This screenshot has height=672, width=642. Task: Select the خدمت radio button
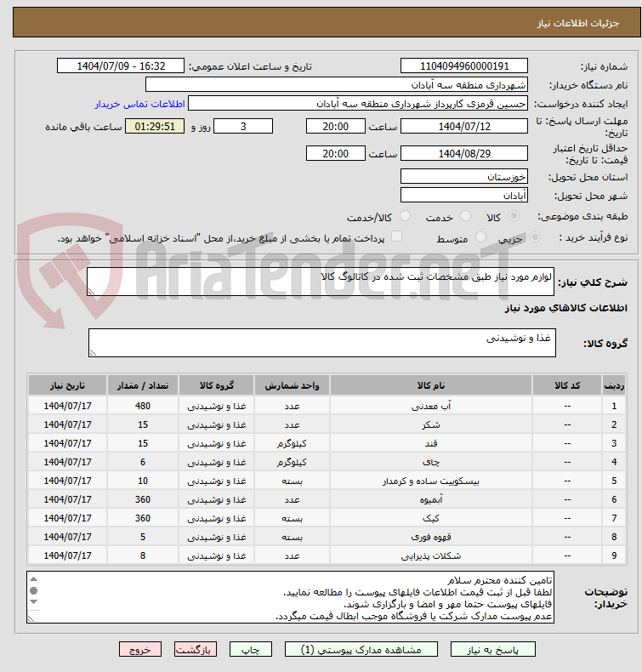pos(465,216)
